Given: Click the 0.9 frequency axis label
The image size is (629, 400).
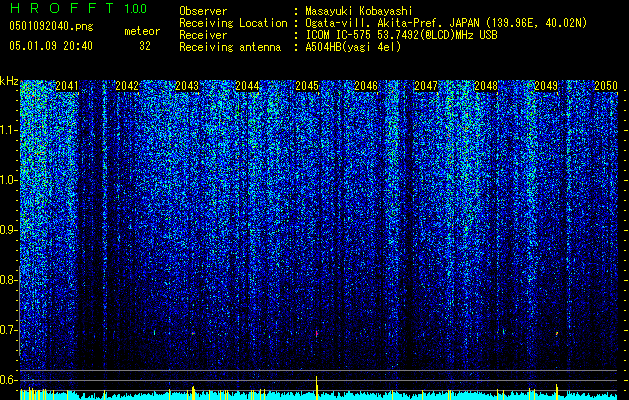Looking at the screenshot, I should 8,230.
